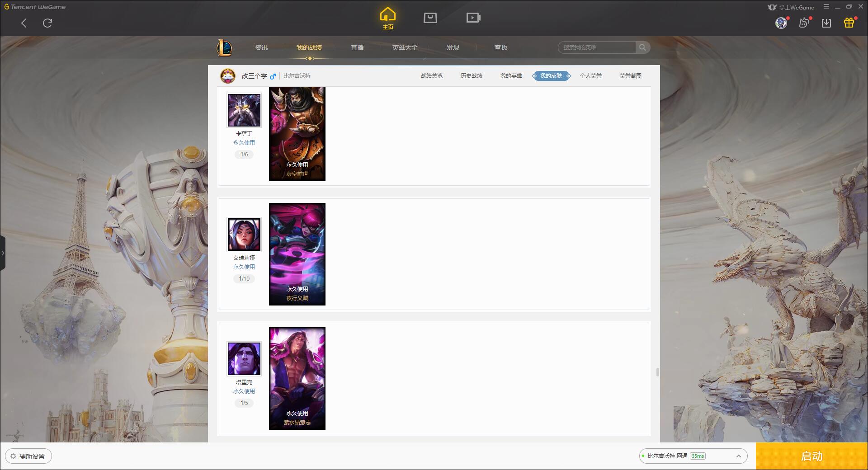The width and height of the screenshot is (868, 470).
Task: Open the 虚空前世 skin card
Action: 297,134
